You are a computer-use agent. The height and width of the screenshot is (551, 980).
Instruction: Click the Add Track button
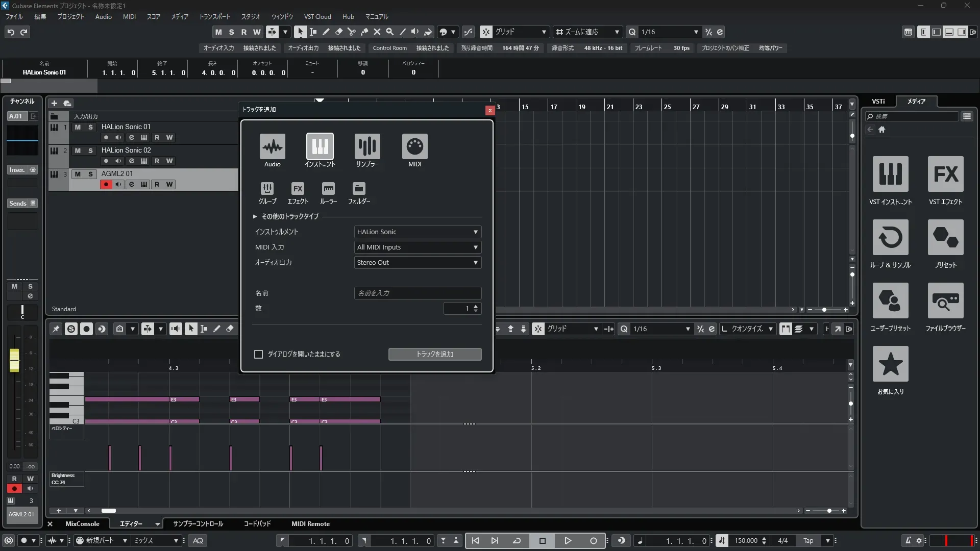434,354
